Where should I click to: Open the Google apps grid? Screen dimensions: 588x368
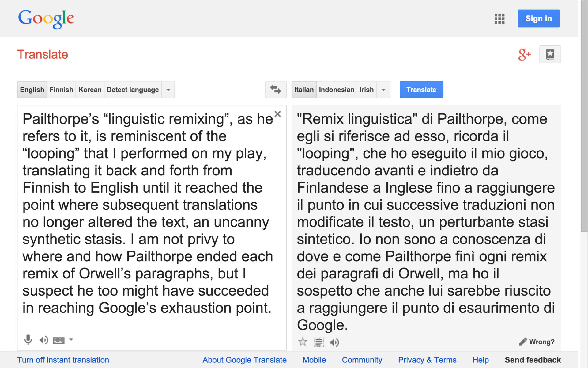coord(499,19)
